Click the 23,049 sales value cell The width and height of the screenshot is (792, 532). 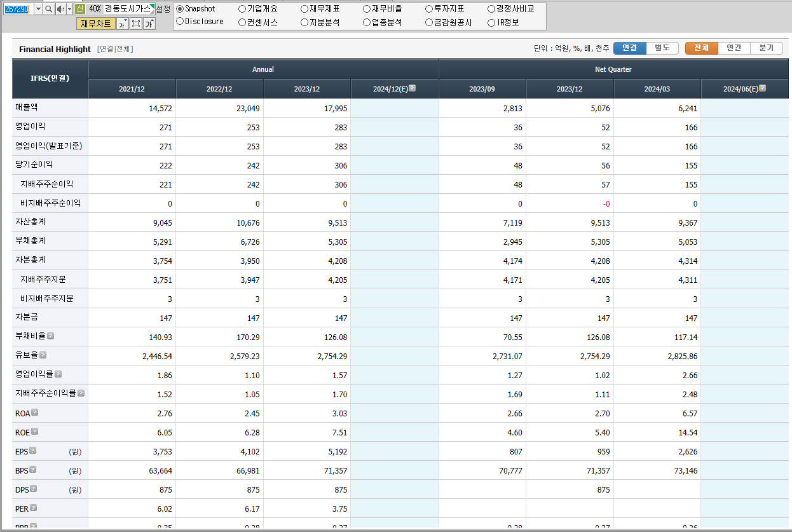(x=219, y=108)
